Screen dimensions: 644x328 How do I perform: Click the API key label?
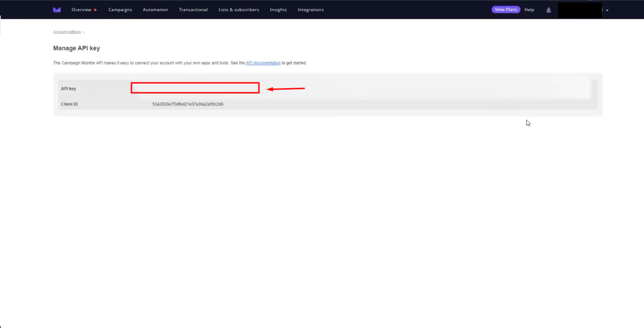tap(68, 89)
